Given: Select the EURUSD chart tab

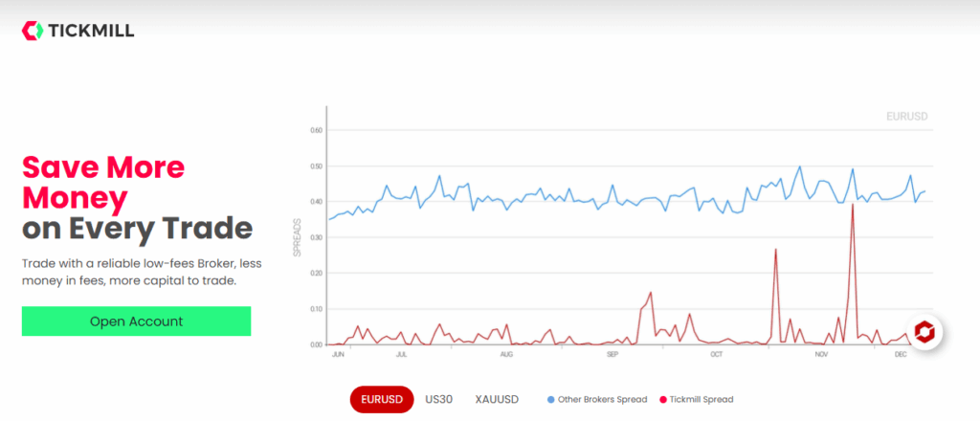Looking at the screenshot, I should pos(382,399).
